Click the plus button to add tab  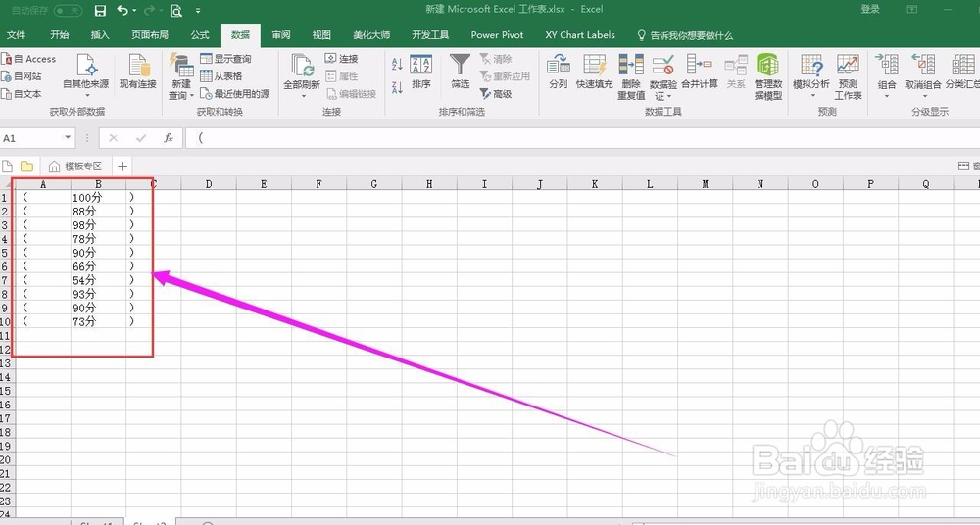[x=122, y=167]
